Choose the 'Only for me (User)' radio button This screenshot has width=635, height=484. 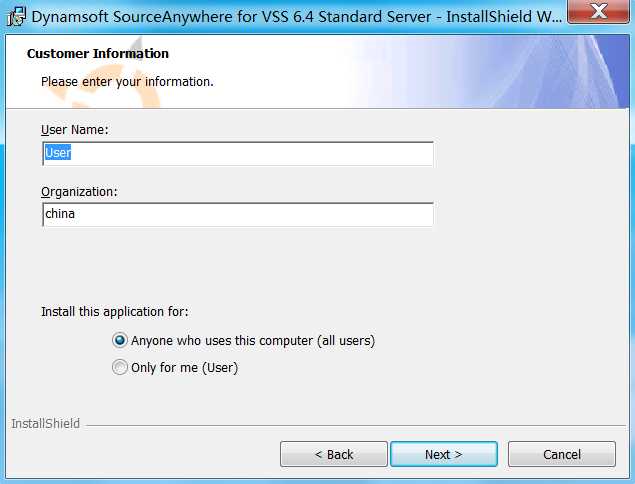[121, 367]
